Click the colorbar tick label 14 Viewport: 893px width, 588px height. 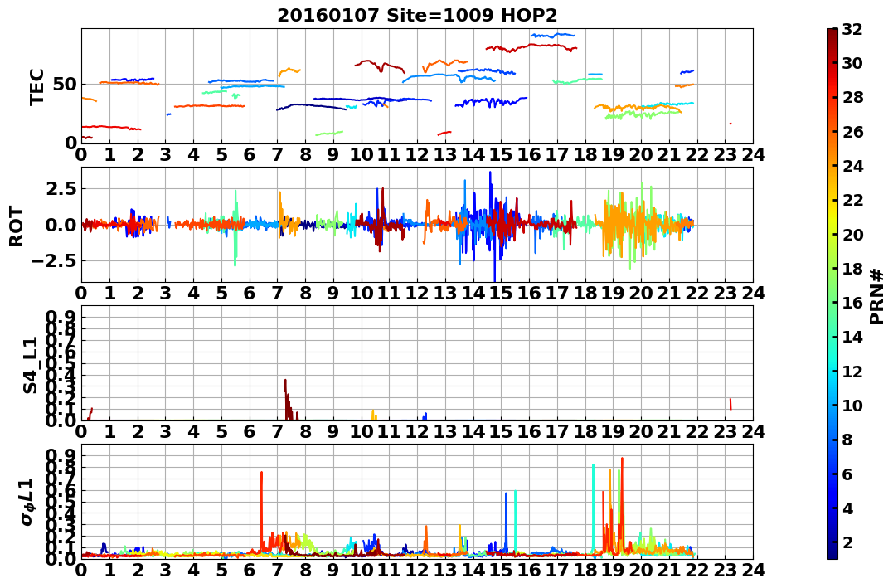point(852,337)
